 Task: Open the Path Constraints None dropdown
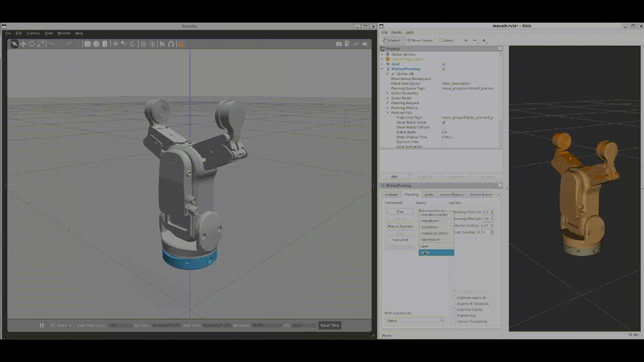tap(415, 321)
